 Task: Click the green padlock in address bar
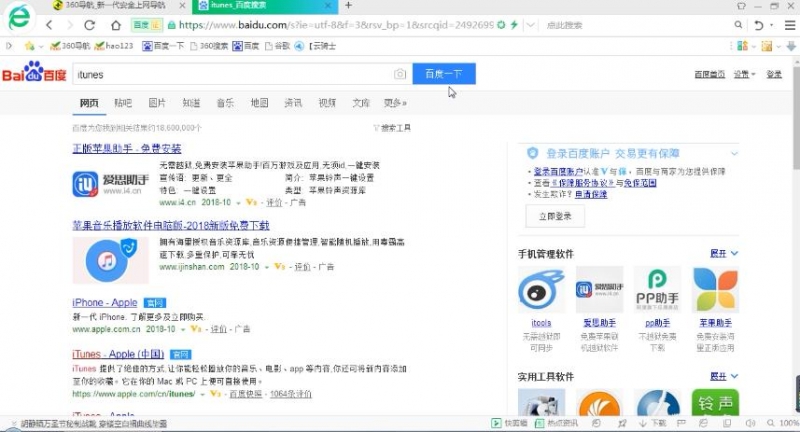172,25
